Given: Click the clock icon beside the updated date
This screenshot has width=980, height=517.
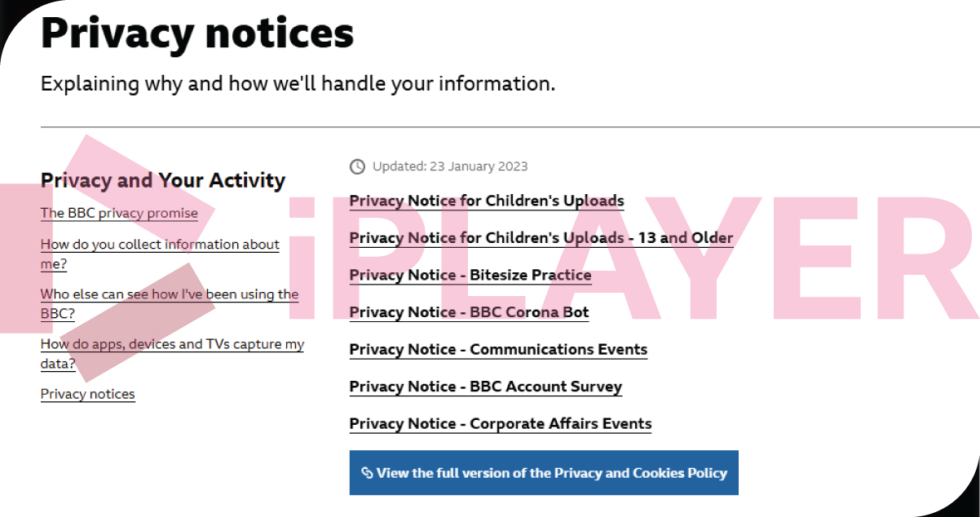Looking at the screenshot, I should click(x=357, y=166).
